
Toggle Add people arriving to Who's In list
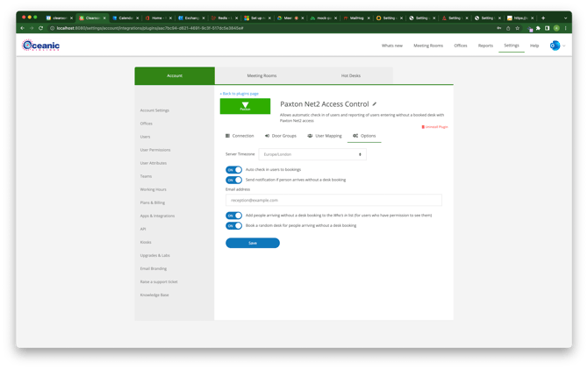pos(233,215)
